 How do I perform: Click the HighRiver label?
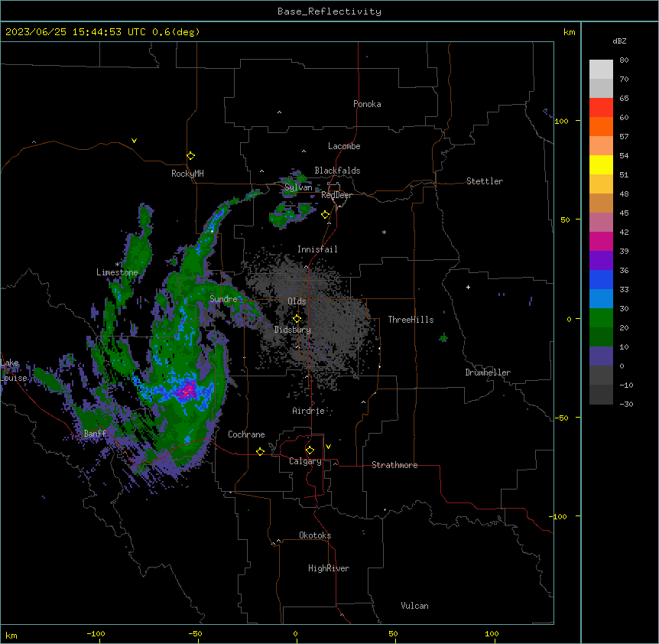329,568
